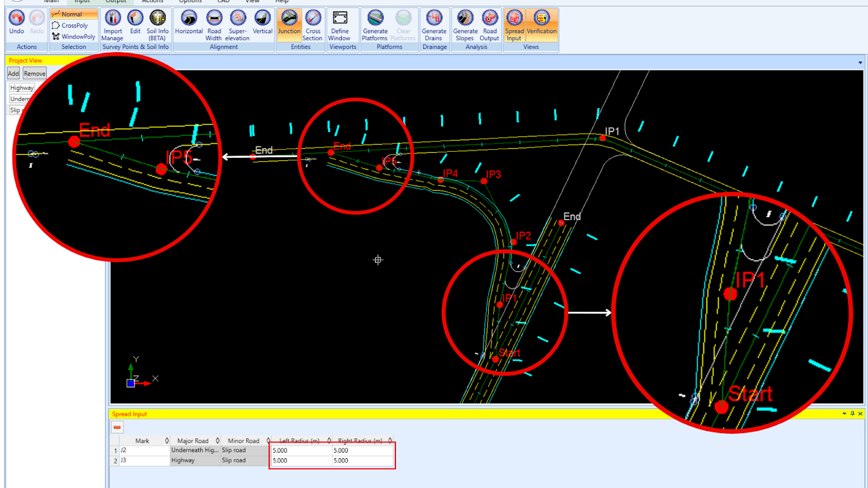Open the Mark column filter arrow
Image resolution: width=868 pixels, height=488 pixels.
point(167,441)
